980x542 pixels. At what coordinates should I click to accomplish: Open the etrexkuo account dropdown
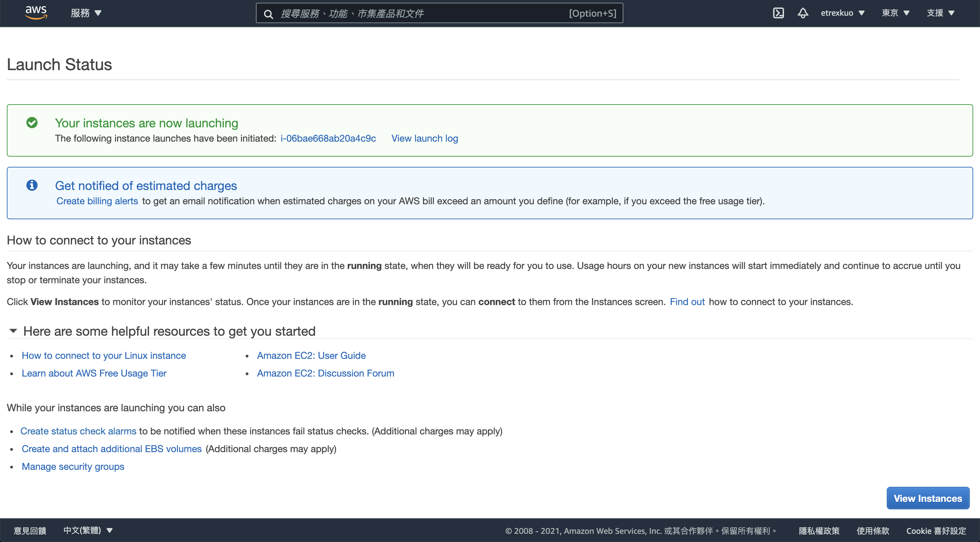[843, 13]
